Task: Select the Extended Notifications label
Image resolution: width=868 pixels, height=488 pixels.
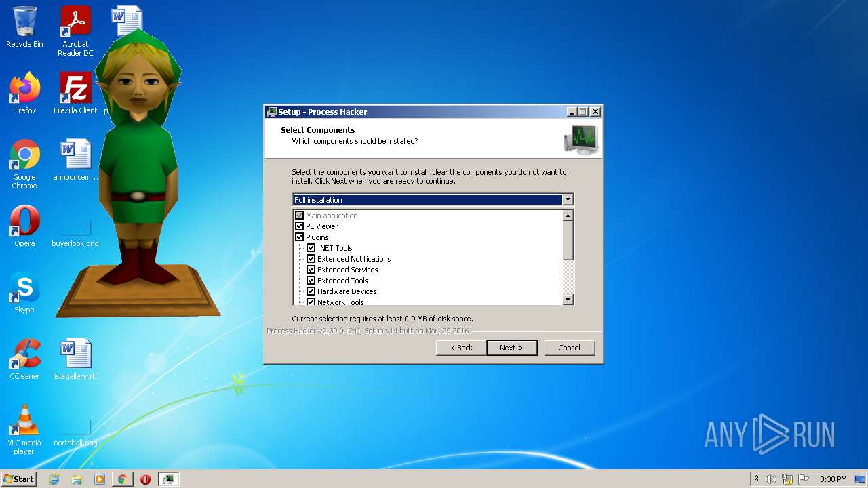Action: click(354, 259)
